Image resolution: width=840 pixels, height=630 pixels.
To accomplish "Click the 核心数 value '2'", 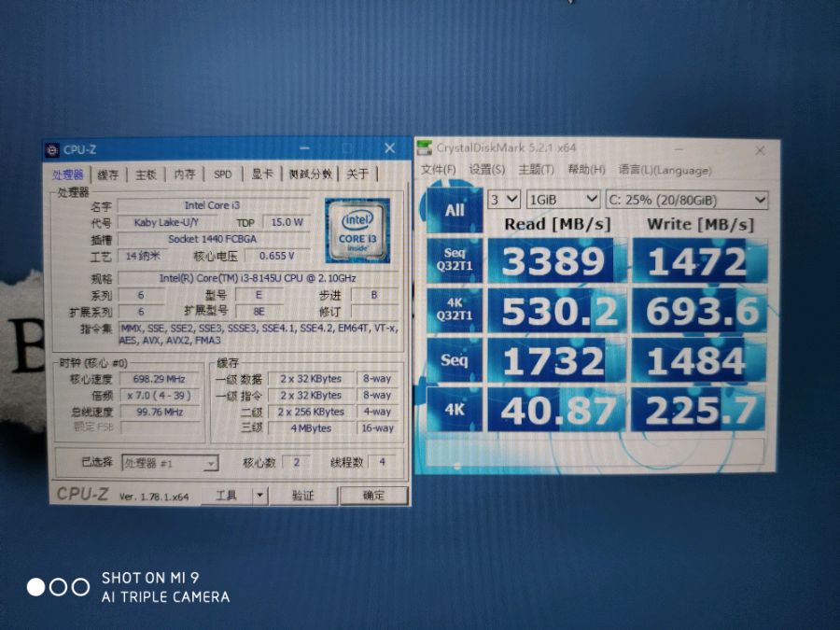I will (x=297, y=462).
